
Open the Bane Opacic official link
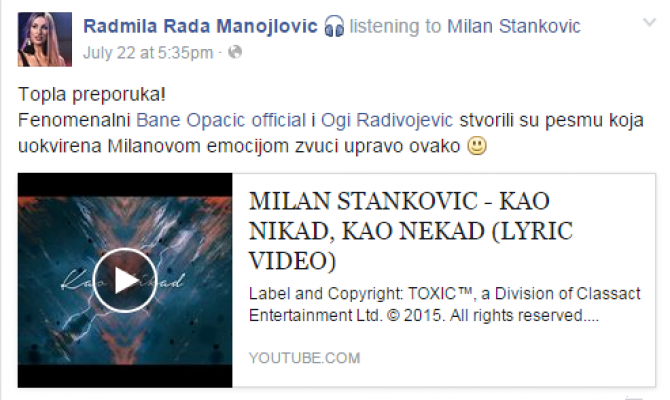221,120
